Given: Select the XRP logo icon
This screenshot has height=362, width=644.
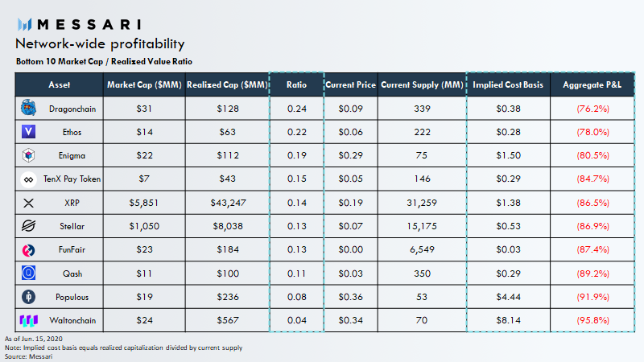Looking at the screenshot, I should click(x=28, y=203).
